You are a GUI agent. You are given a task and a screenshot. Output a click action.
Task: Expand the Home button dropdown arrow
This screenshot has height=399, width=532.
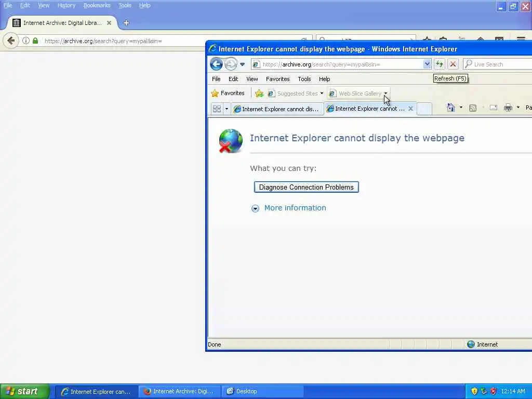point(461,108)
